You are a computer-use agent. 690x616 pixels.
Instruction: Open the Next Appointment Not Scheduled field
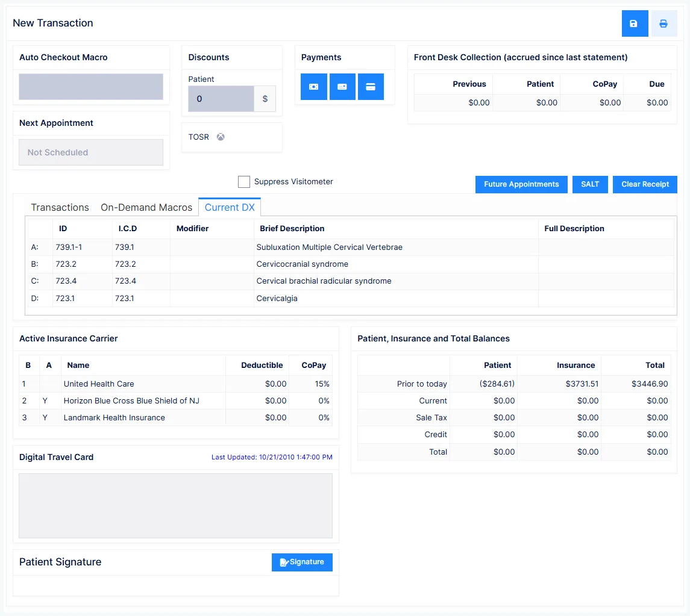coord(91,152)
